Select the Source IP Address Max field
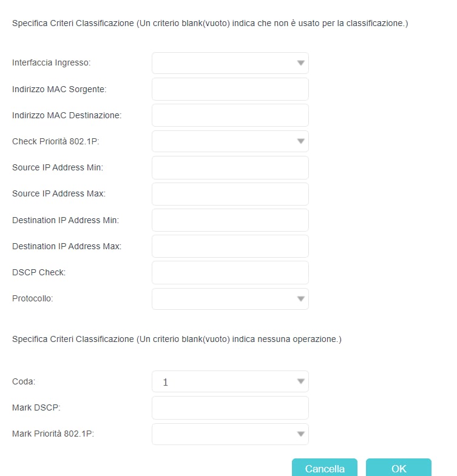 pyautogui.click(x=229, y=194)
